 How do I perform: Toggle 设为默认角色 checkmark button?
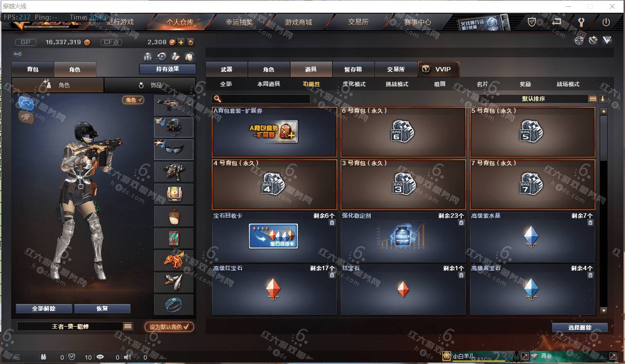[x=169, y=327]
